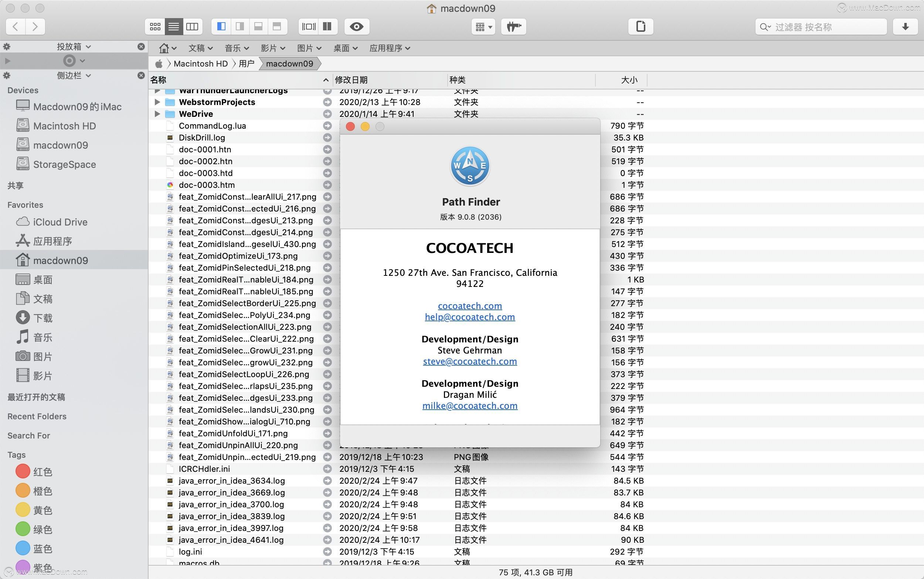Toggle the top shelf pane
Screen dimensions: 924x579
pos(277,27)
